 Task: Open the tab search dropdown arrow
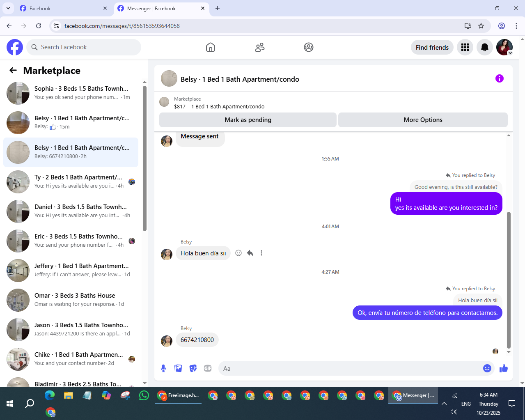pos(8,8)
